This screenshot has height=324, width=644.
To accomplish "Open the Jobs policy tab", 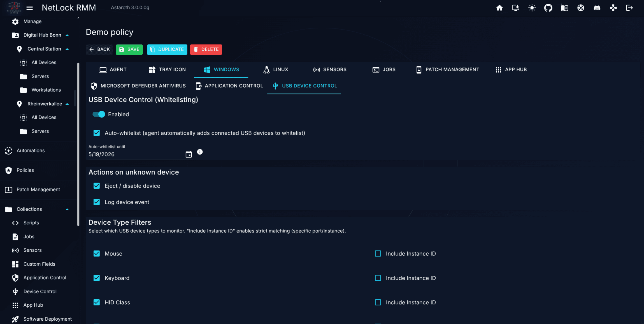I will [384, 70].
